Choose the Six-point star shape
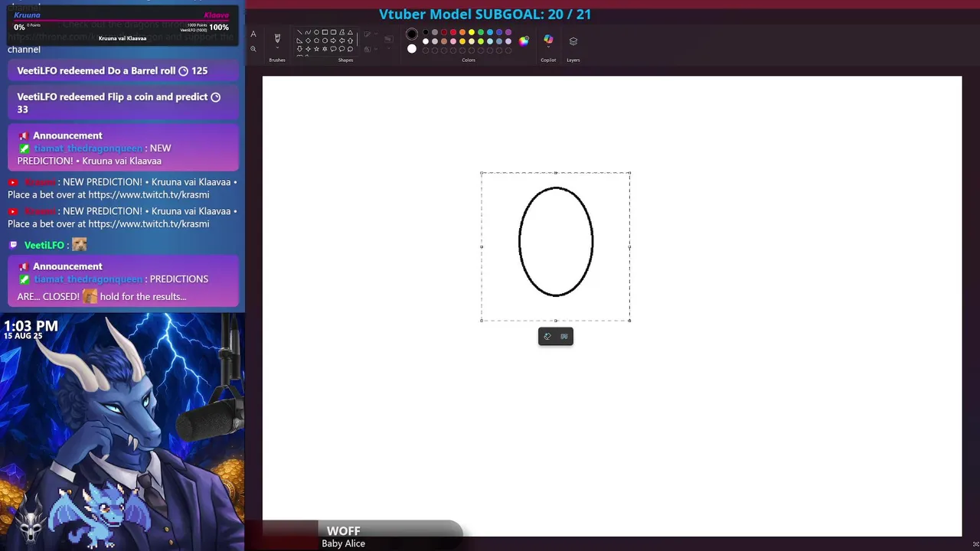 pyautogui.click(x=325, y=49)
